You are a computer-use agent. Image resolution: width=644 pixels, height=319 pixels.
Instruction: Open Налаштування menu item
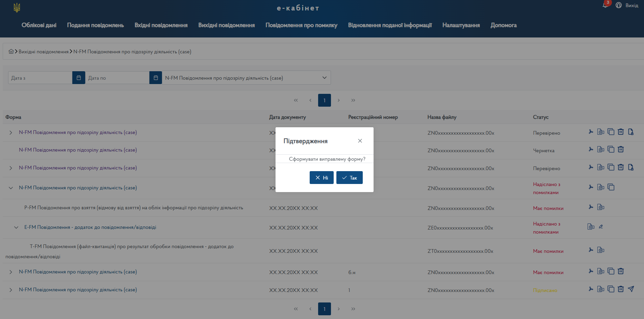(461, 25)
